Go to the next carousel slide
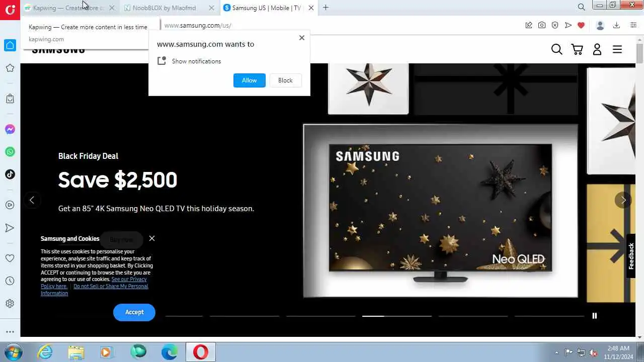This screenshot has height=362, width=644. (x=623, y=200)
